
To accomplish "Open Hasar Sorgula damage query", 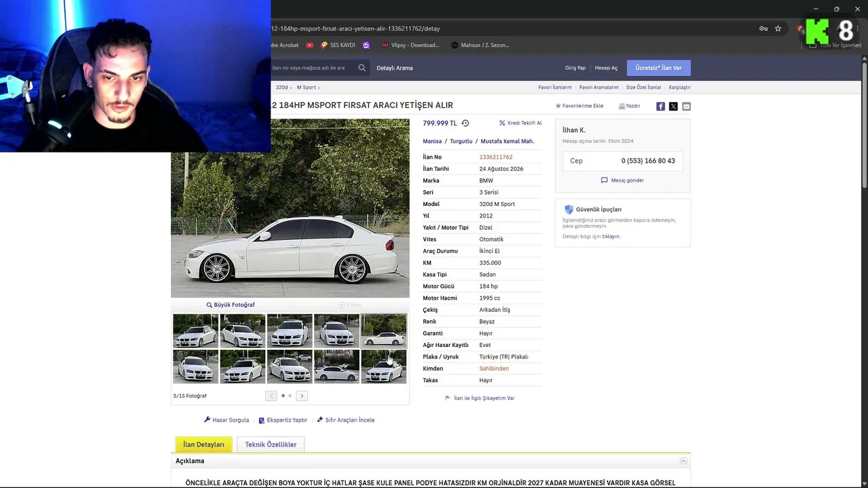I will (226, 420).
